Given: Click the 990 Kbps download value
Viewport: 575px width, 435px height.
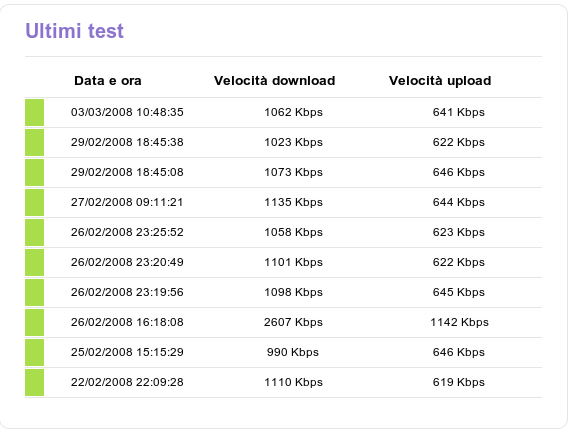Looking at the screenshot, I should pos(293,352).
